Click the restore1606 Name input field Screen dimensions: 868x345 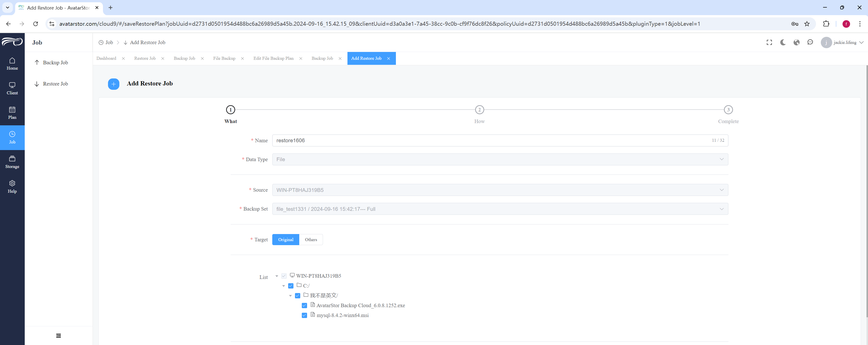[x=500, y=140]
